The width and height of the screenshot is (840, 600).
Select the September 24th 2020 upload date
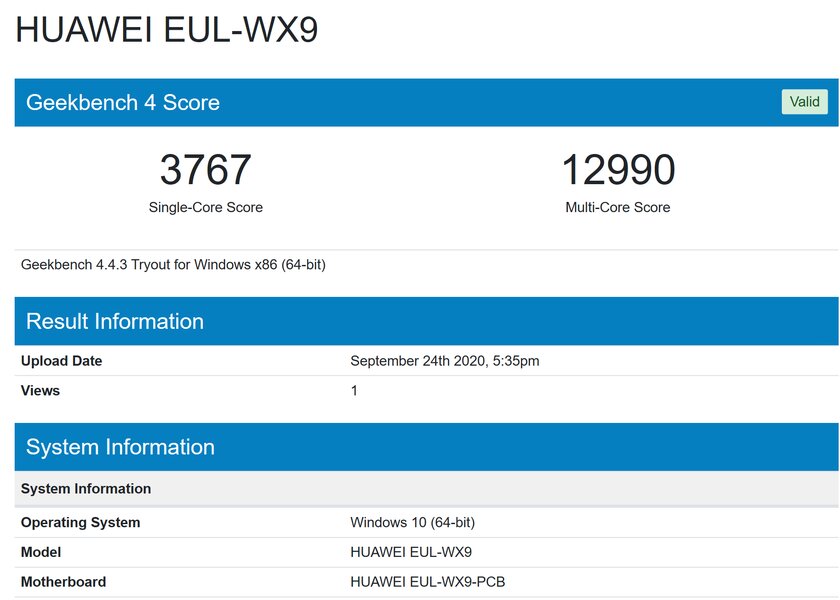tap(445, 361)
